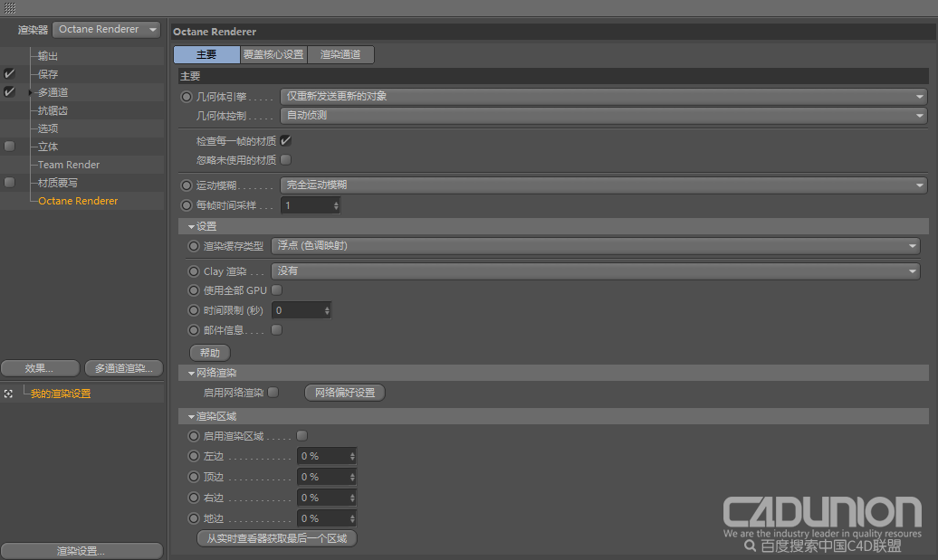The height and width of the screenshot is (560, 938).
Task: Uncheck 检查每一帧的材质 checkbox
Action: pos(286,140)
